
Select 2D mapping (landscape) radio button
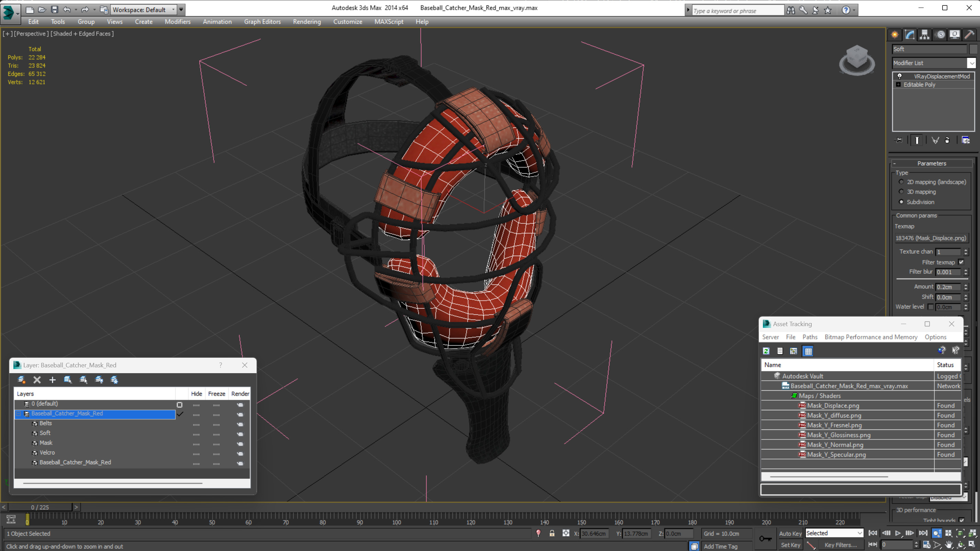(x=901, y=182)
